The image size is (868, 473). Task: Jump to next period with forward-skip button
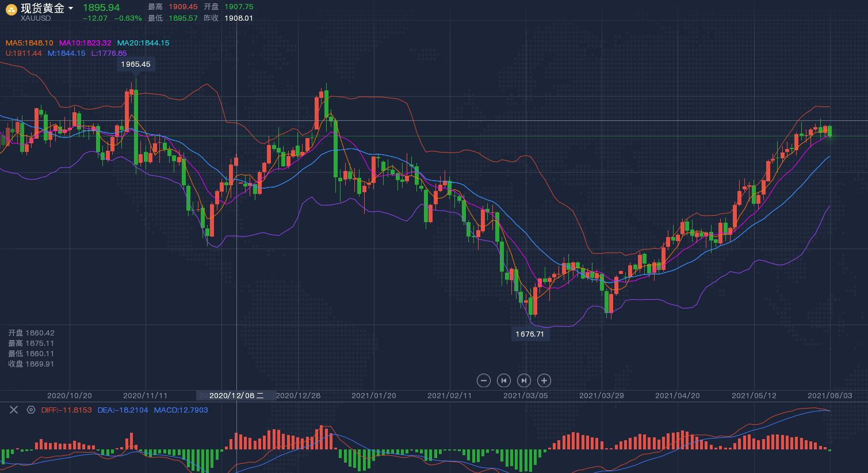point(523,380)
